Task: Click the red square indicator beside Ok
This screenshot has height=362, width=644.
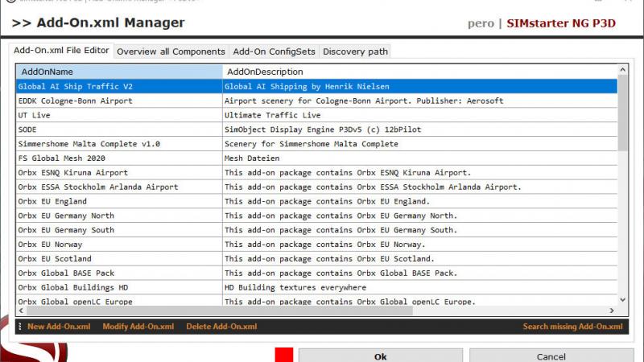Action: coord(284,355)
